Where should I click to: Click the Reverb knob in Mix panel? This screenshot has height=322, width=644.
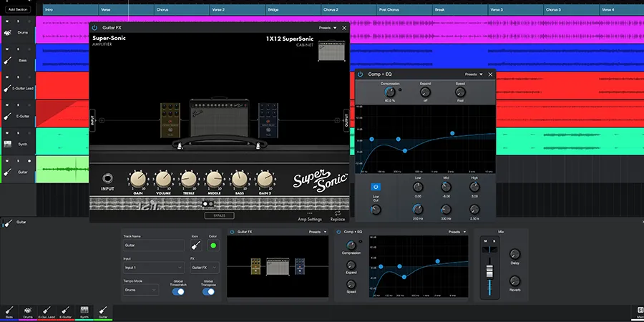[x=514, y=281]
